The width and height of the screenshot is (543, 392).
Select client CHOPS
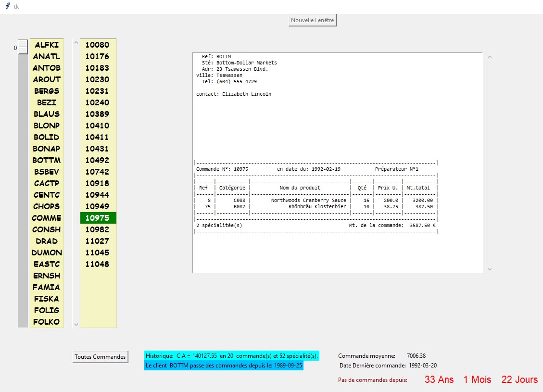tap(47, 206)
